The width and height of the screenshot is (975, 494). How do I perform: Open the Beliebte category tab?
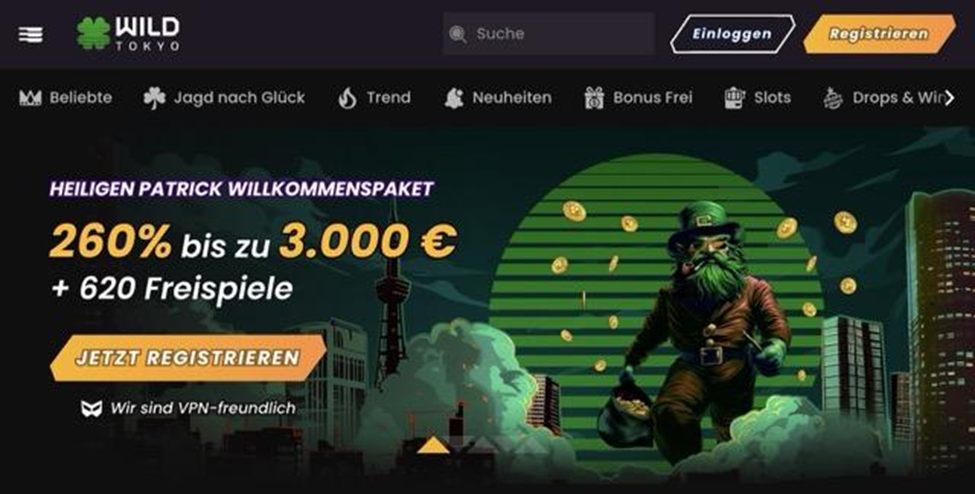[x=66, y=98]
